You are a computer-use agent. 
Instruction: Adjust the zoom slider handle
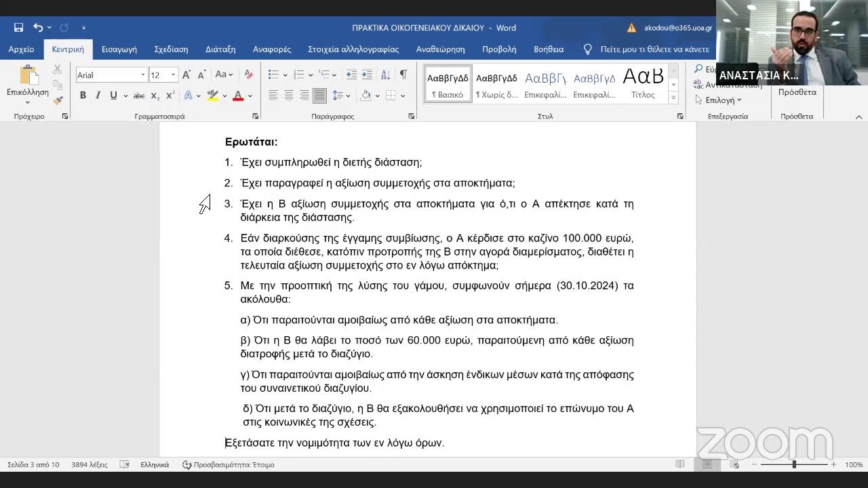pyautogui.click(x=794, y=465)
